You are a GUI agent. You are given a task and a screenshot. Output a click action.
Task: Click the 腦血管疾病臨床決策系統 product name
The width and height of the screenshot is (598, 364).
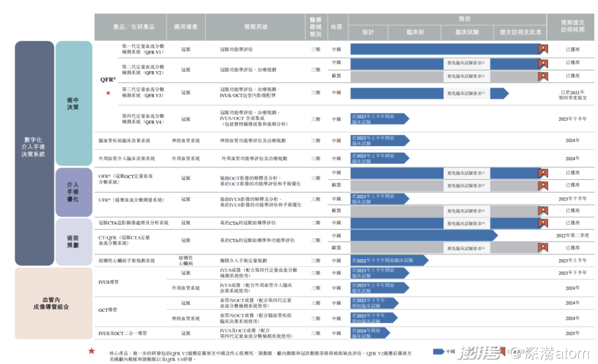pos(124,141)
